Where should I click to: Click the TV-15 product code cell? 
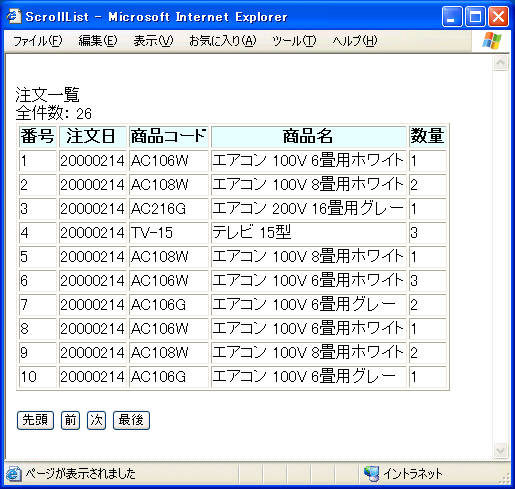[x=169, y=233]
